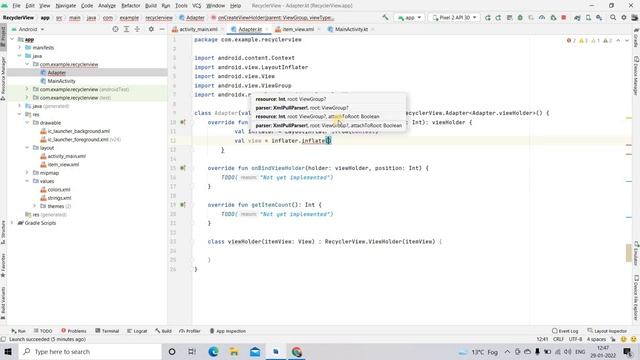This screenshot has width=640, height=360.
Task: Click the Windows taskbar search box
Action: [x=91, y=351]
